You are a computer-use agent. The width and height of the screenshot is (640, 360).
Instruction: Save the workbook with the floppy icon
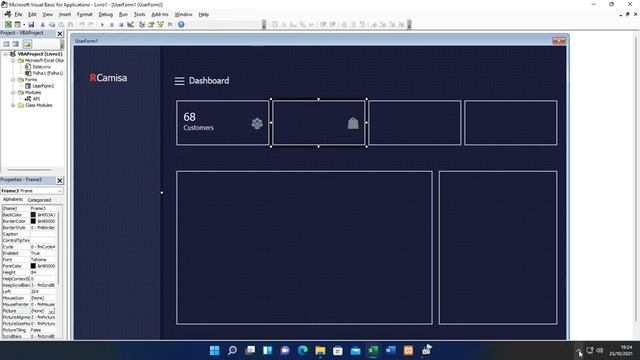point(31,24)
